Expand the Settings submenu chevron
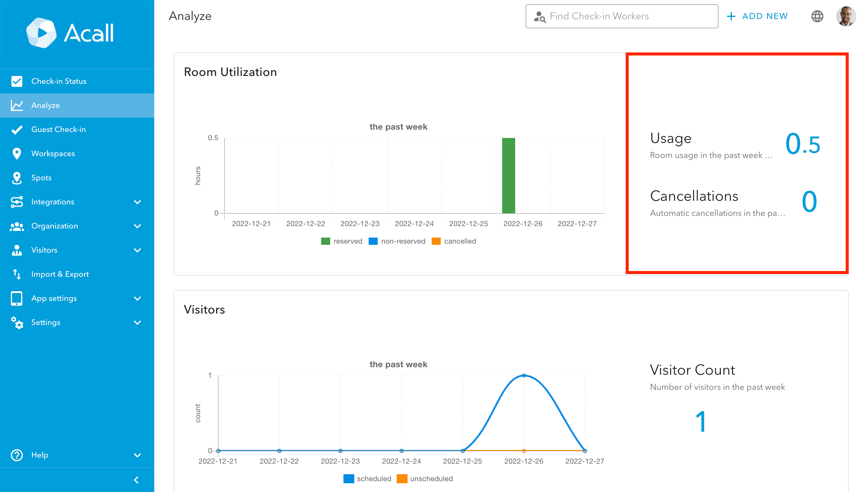 137,322
